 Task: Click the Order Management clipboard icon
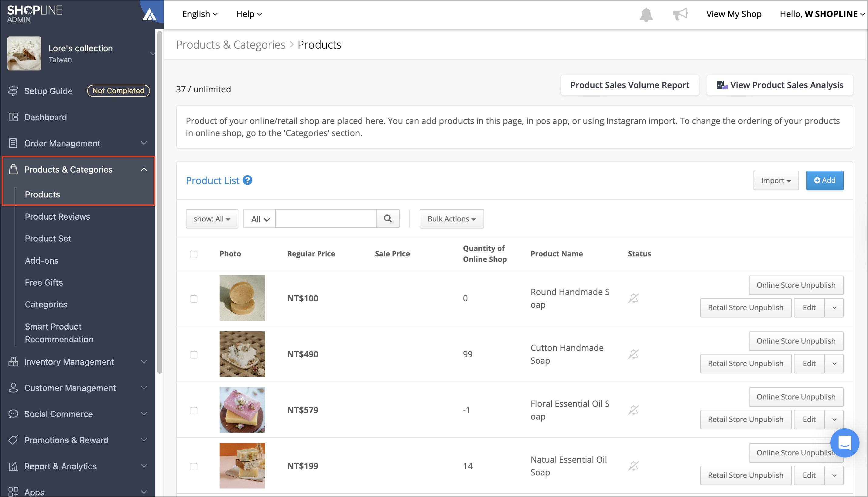(13, 143)
